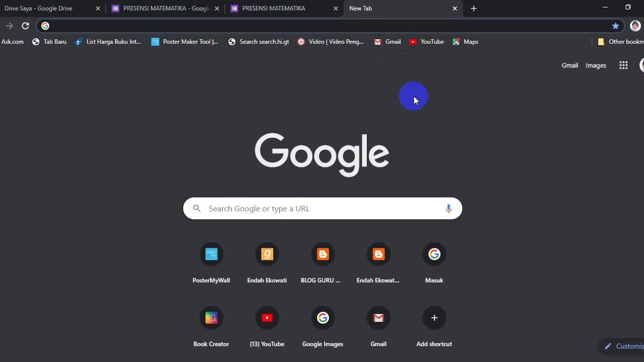644x362 pixels.
Task: Open a new tab with the plus button
Action: coord(473,9)
